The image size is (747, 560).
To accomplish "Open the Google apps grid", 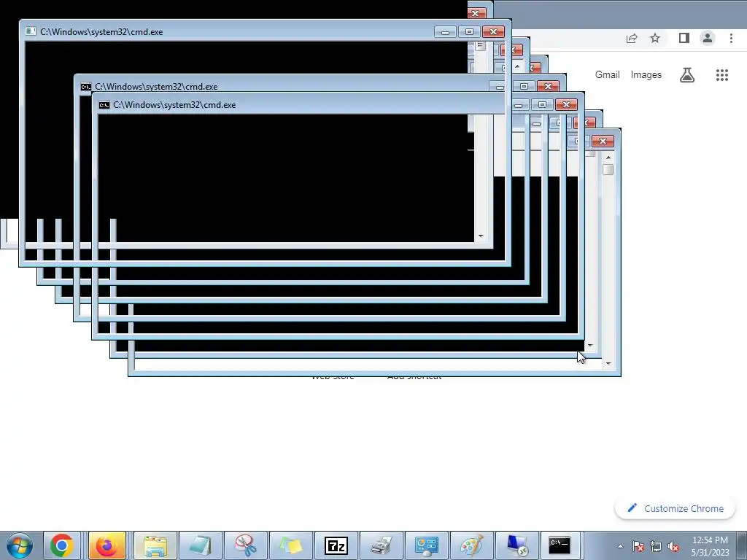I will (x=722, y=75).
